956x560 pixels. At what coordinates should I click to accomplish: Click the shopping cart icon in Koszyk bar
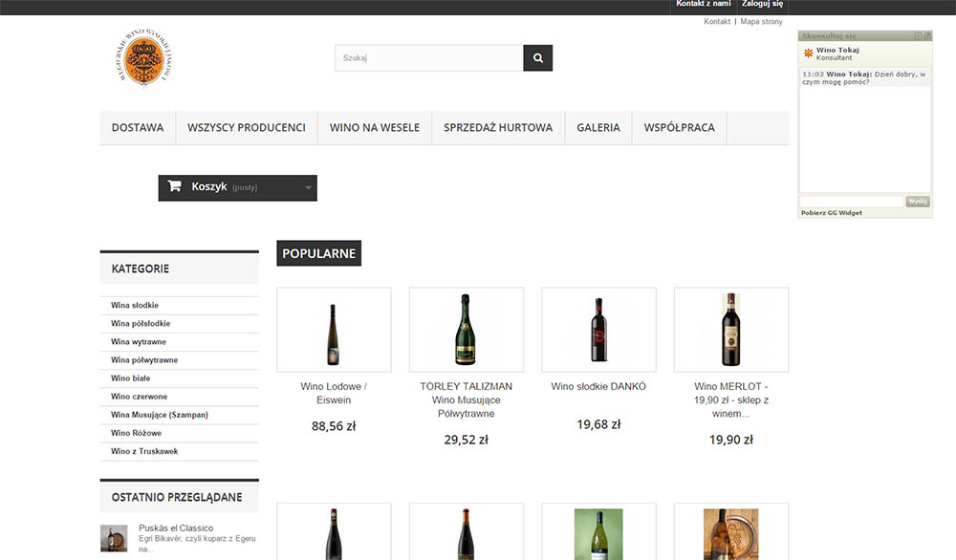coord(174,186)
